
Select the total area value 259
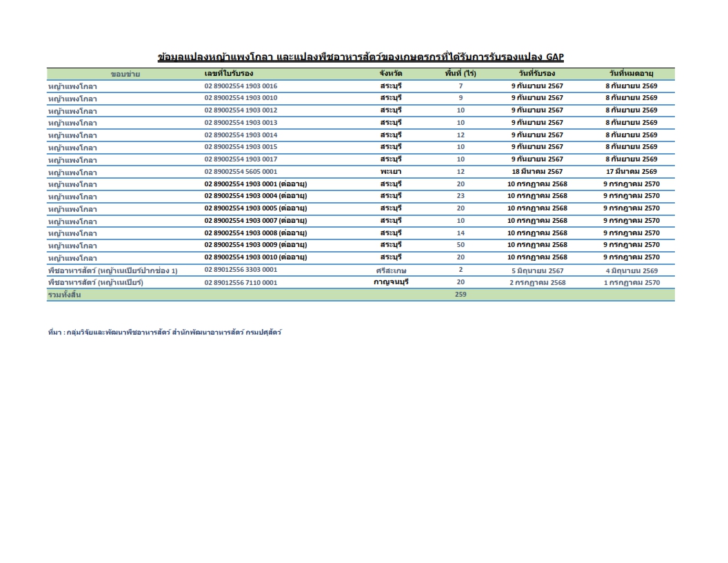(461, 295)
